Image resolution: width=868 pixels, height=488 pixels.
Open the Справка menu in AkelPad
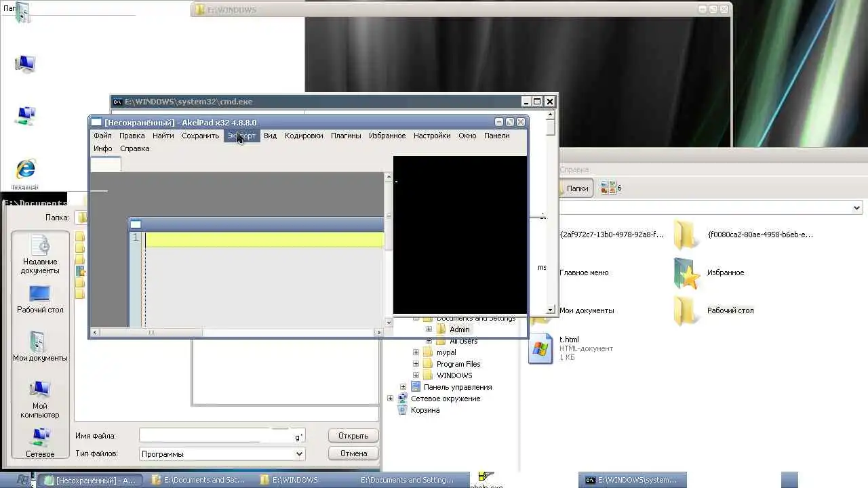click(134, 148)
